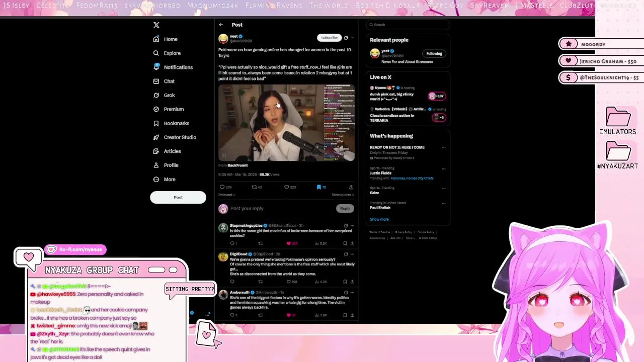Open the three-dot menu on yeet's post
The width and height of the screenshot is (644, 362).
click(352, 38)
